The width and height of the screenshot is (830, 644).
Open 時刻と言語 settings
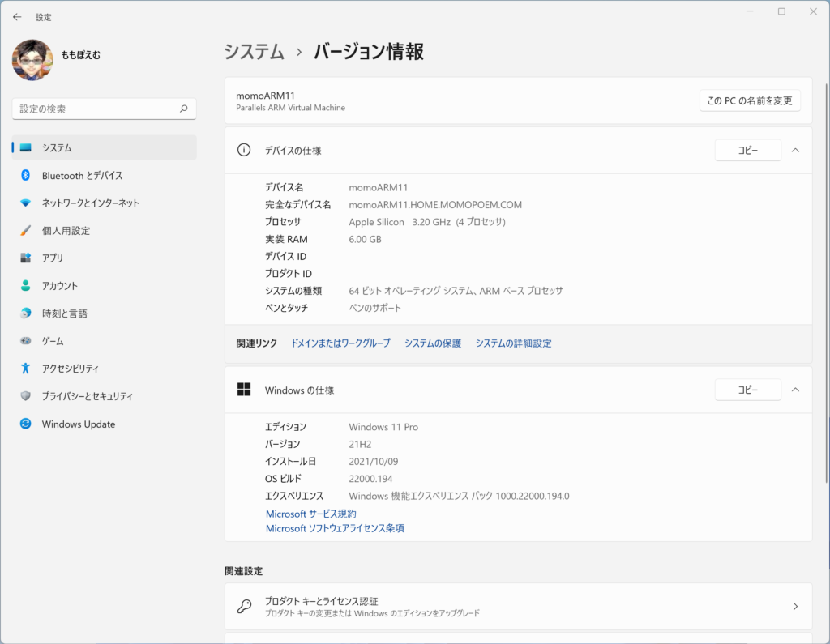click(105, 313)
